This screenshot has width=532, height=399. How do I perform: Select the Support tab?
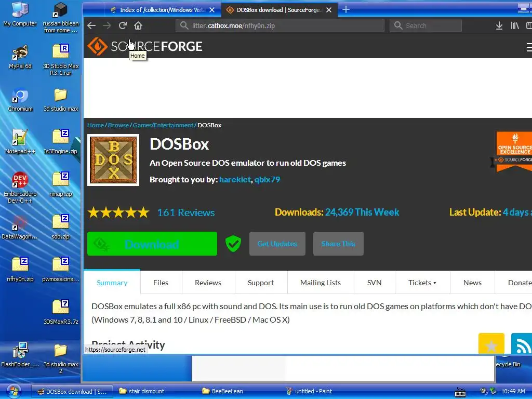261,282
